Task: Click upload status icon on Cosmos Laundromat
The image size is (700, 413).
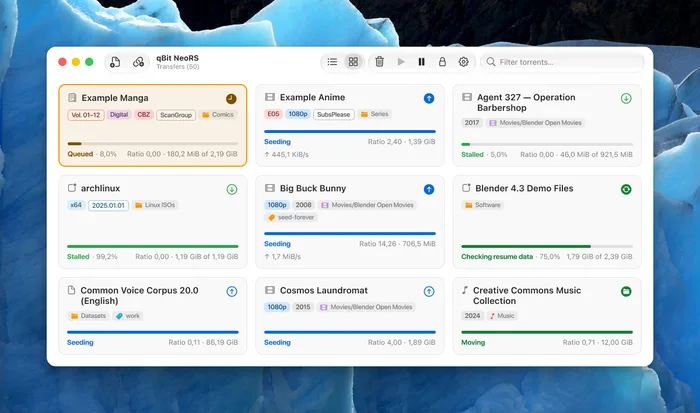Action: pyautogui.click(x=429, y=292)
